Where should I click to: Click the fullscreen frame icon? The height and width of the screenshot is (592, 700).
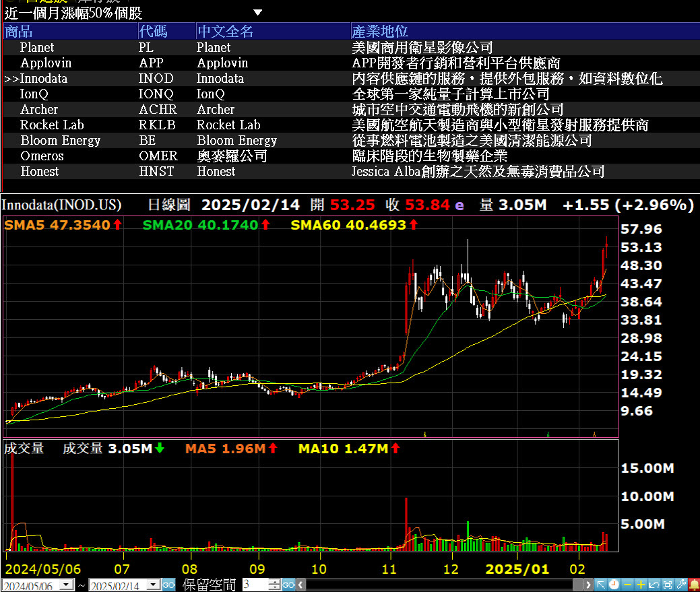tap(667, 585)
